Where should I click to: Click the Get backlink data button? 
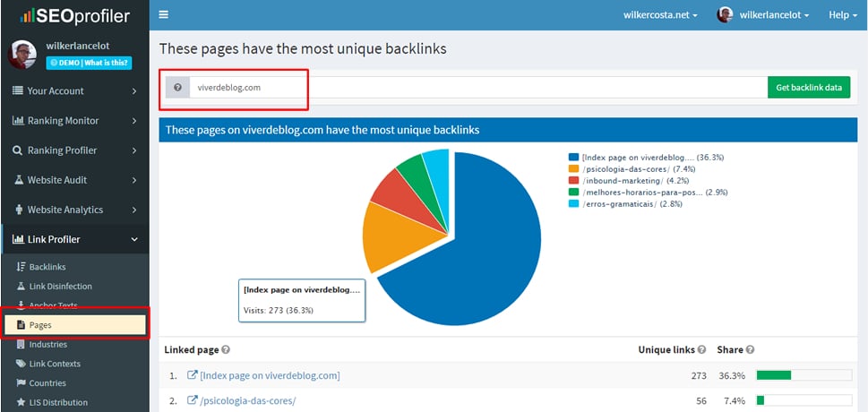(x=809, y=88)
